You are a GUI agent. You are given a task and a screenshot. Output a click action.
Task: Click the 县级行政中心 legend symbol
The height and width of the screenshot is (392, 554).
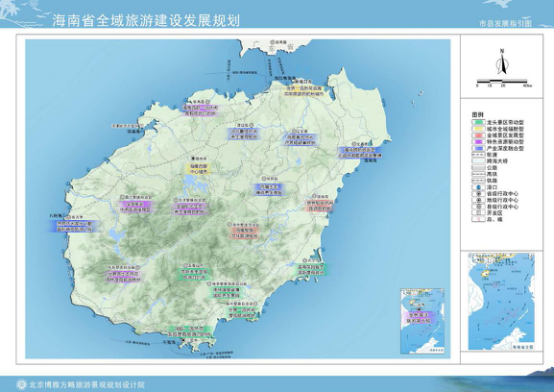click(x=478, y=206)
